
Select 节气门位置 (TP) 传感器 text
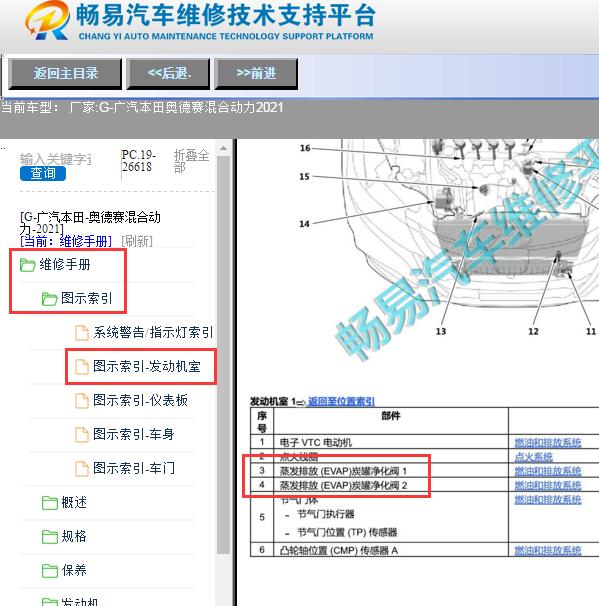347,533
